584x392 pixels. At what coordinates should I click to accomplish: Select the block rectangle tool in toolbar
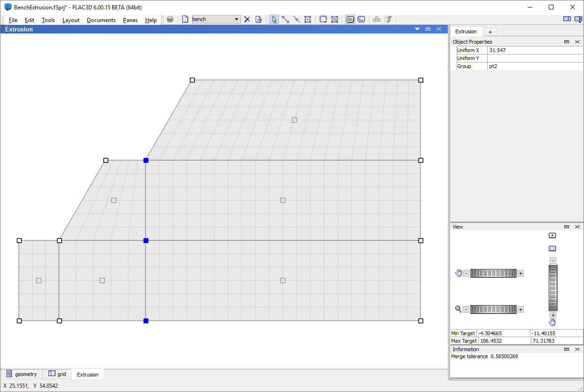(308, 19)
